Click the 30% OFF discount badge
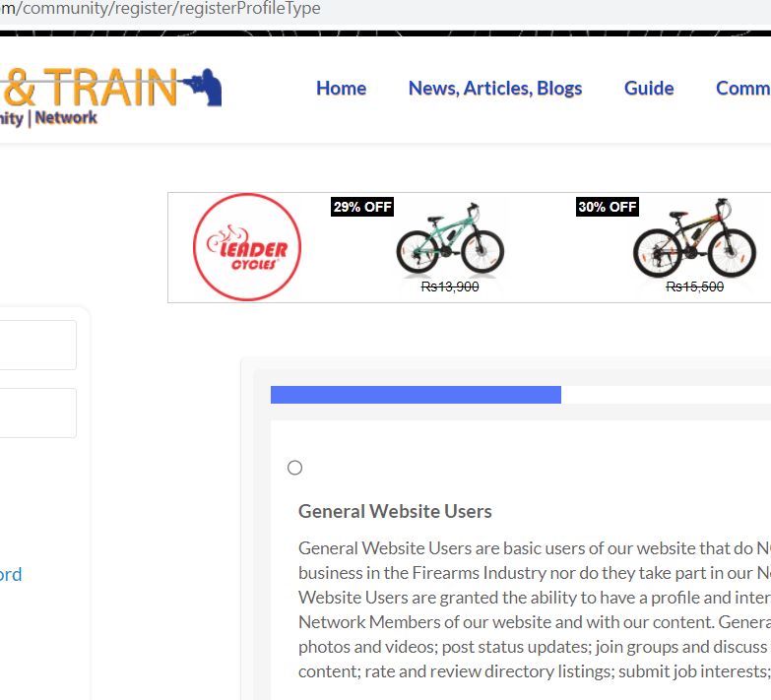This screenshot has width=771, height=700. [x=608, y=207]
